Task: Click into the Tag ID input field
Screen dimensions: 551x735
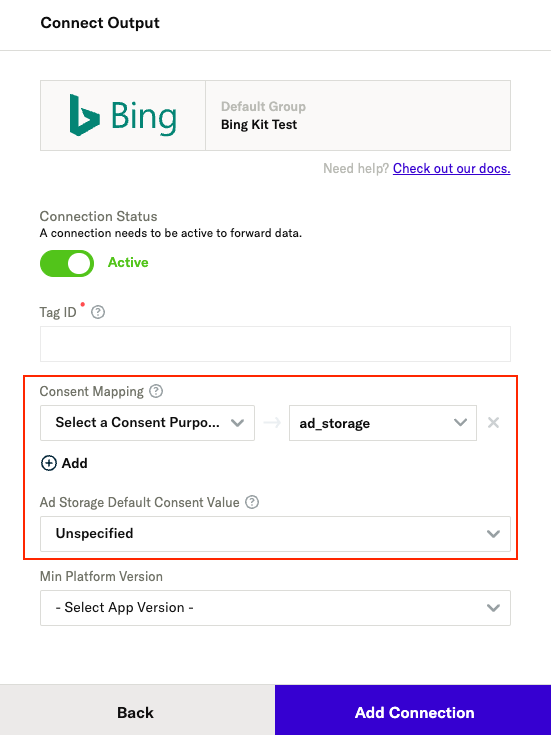Action: click(x=275, y=344)
